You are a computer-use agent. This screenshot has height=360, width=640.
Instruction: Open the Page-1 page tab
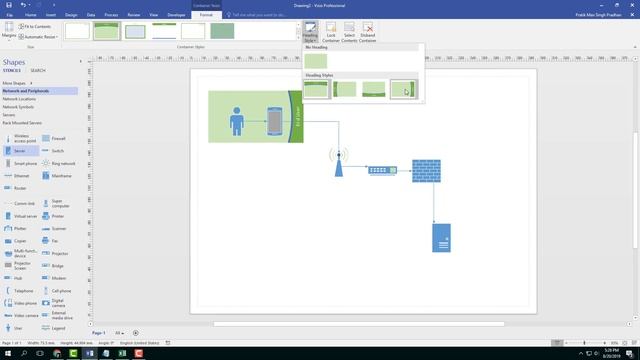click(98, 333)
